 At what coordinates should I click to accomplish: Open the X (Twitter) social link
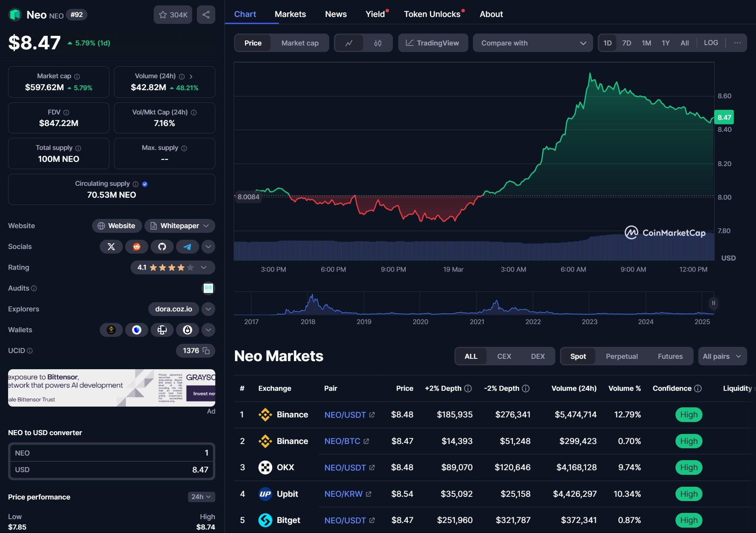coord(111,247)
